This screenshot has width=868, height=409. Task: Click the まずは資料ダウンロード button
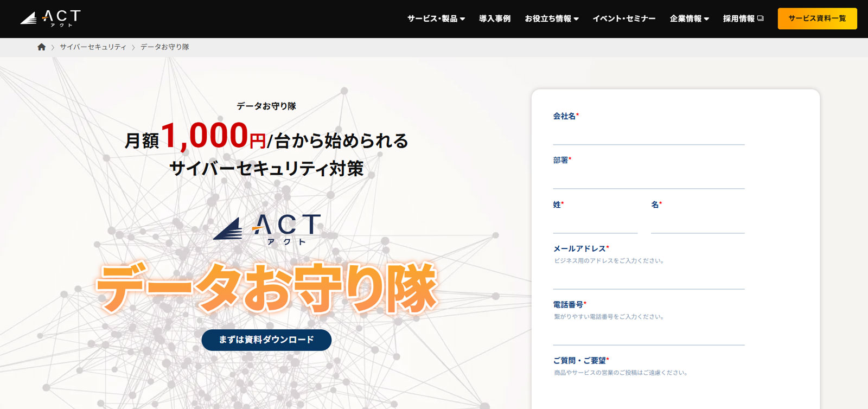pyautogui.click(x=266, y=340)
